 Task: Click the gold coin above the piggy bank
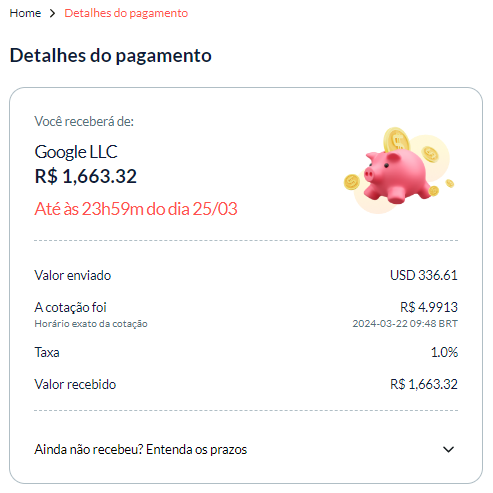(x=396, y=140)
